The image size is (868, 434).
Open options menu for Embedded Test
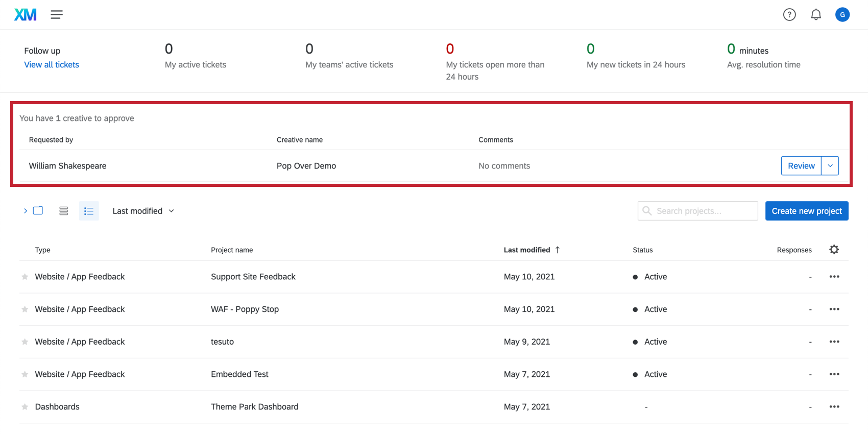click(834, 374)
